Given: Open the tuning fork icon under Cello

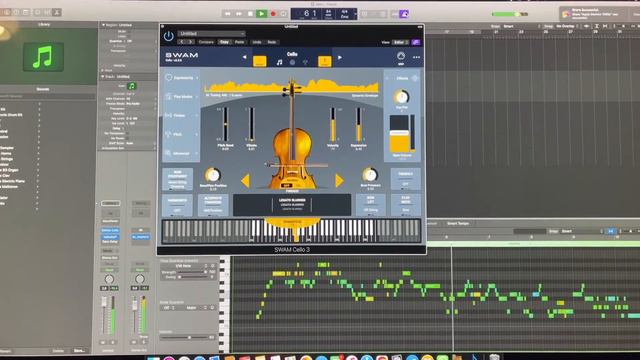Looking at the screenshot, I should pyautogui.click(x=305, y=62).
